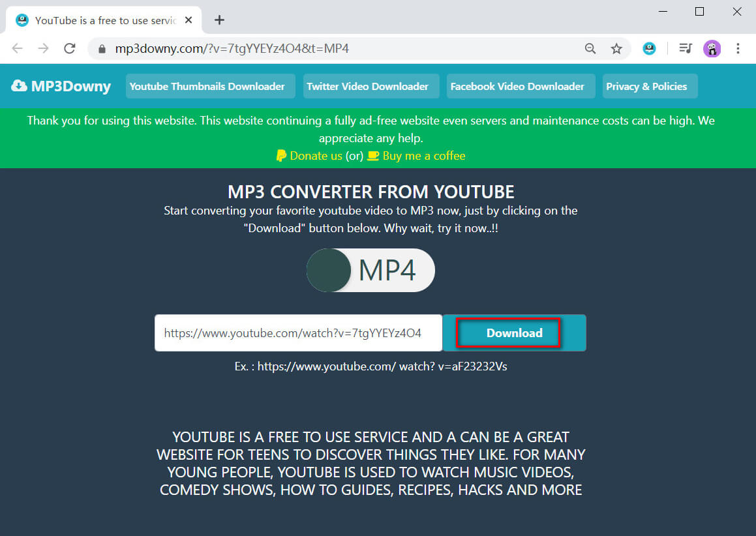Screen dimensions: 756x536
Task: Click the address bar URL
Action: [232, 49]
